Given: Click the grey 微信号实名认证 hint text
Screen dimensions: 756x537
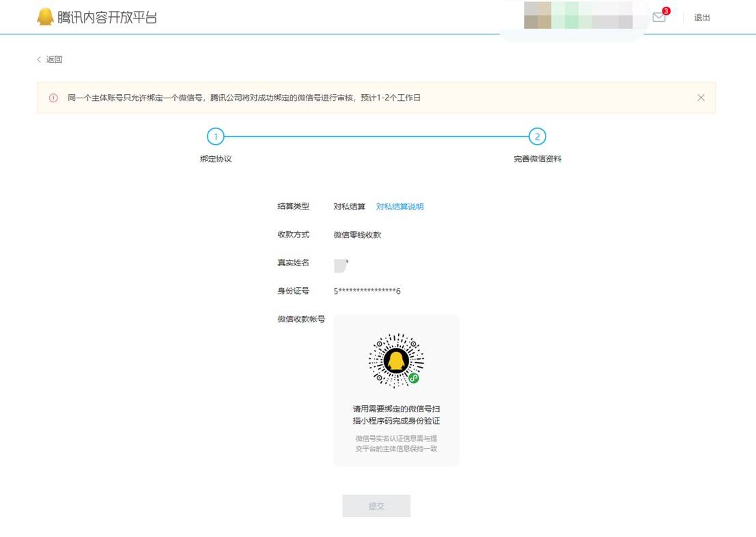Looking at the screenshot, I should click(x=396, y=444).
